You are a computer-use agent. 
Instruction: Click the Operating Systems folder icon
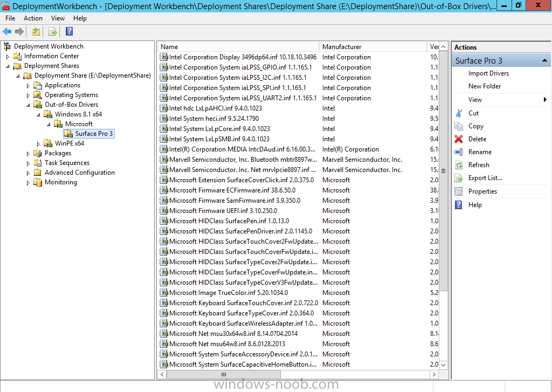click(x=38, y=95)
